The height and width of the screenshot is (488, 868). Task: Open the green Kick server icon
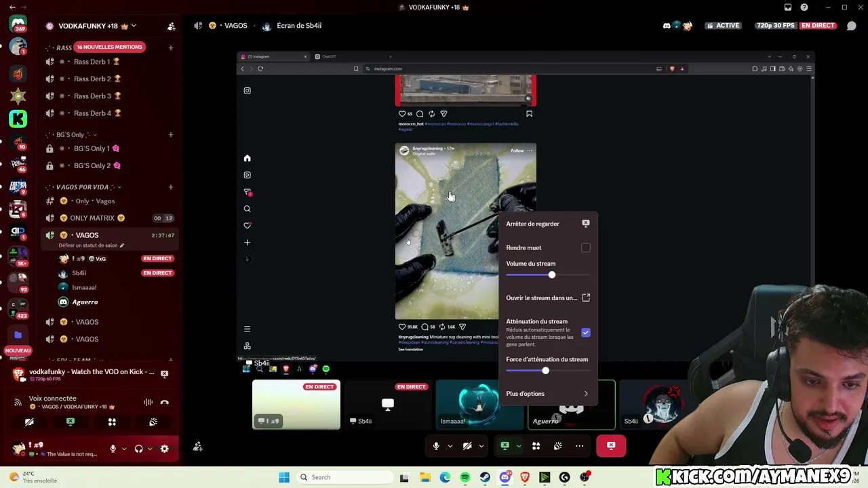click(18, 119)
